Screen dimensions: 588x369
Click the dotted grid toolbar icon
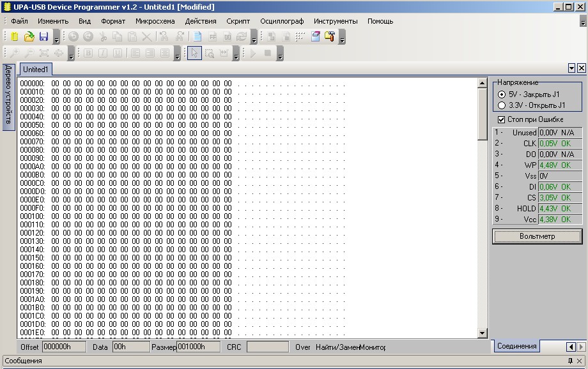pos(300,36)
